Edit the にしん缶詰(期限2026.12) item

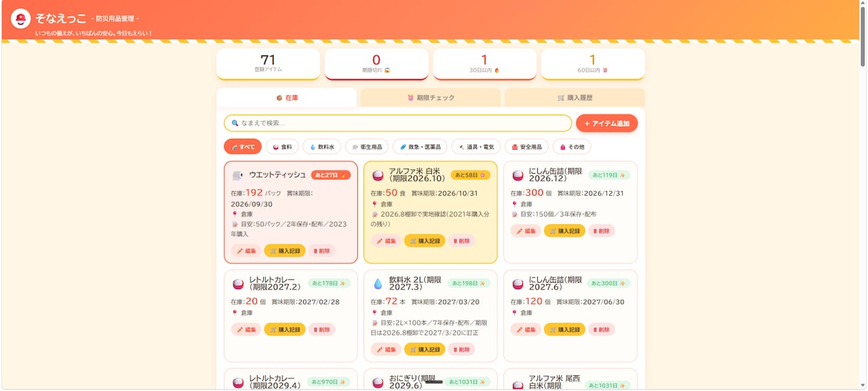[526, 231]
